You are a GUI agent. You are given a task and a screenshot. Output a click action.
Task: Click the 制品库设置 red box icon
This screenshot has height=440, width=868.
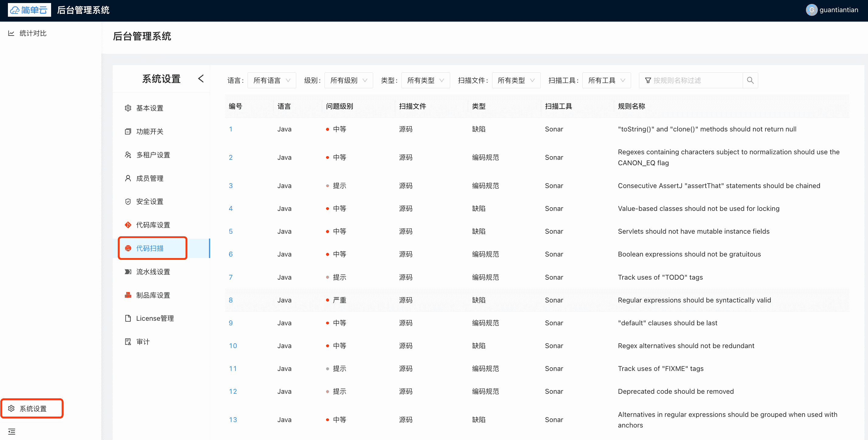(128, 295)
